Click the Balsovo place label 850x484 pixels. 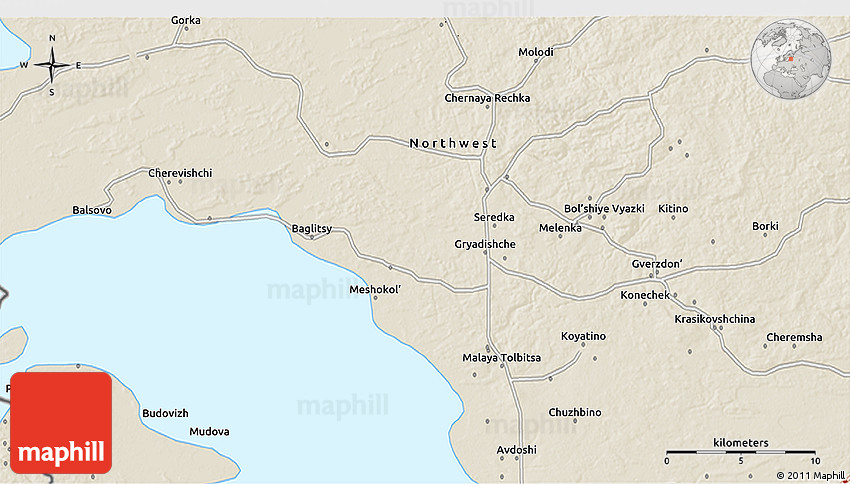click(x=93, y=210)
